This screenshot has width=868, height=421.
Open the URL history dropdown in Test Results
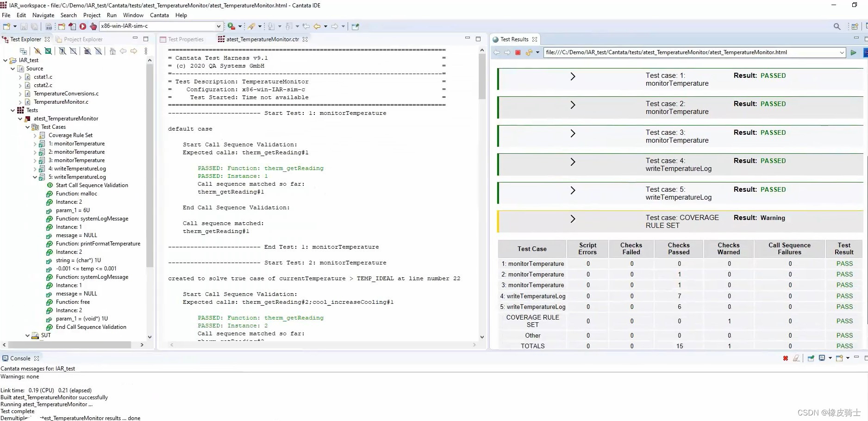[842, 52]
